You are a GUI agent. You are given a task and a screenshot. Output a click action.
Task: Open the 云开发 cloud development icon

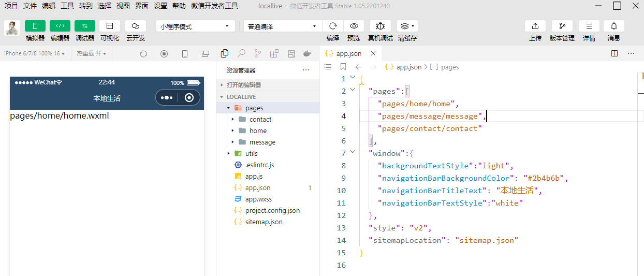pyautogui.click(x=136, y=26)
